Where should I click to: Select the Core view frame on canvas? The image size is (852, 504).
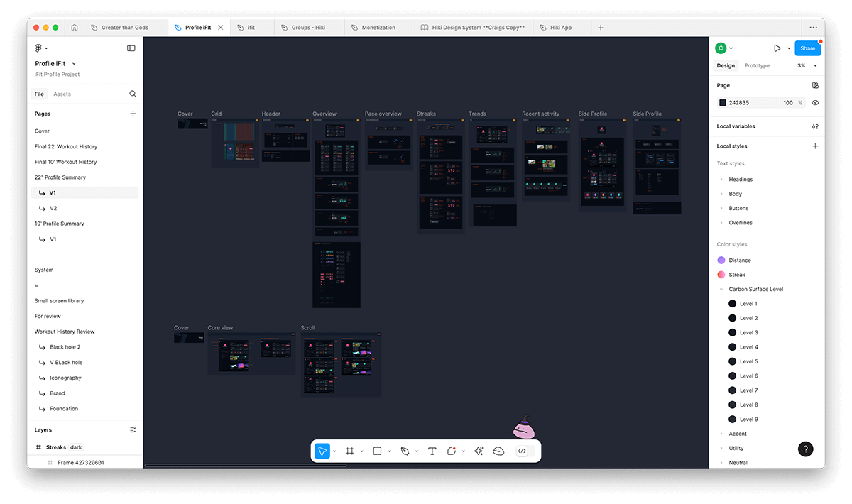pos(251,353)
